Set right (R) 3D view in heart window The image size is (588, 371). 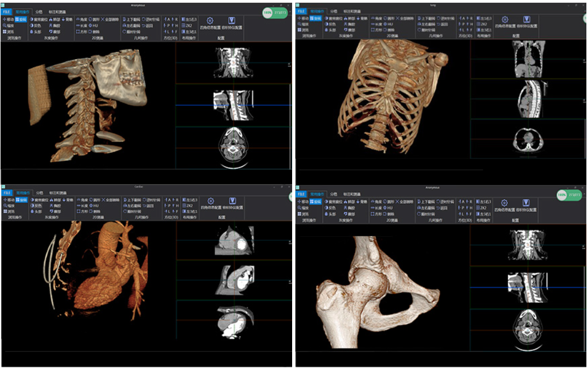175,200
